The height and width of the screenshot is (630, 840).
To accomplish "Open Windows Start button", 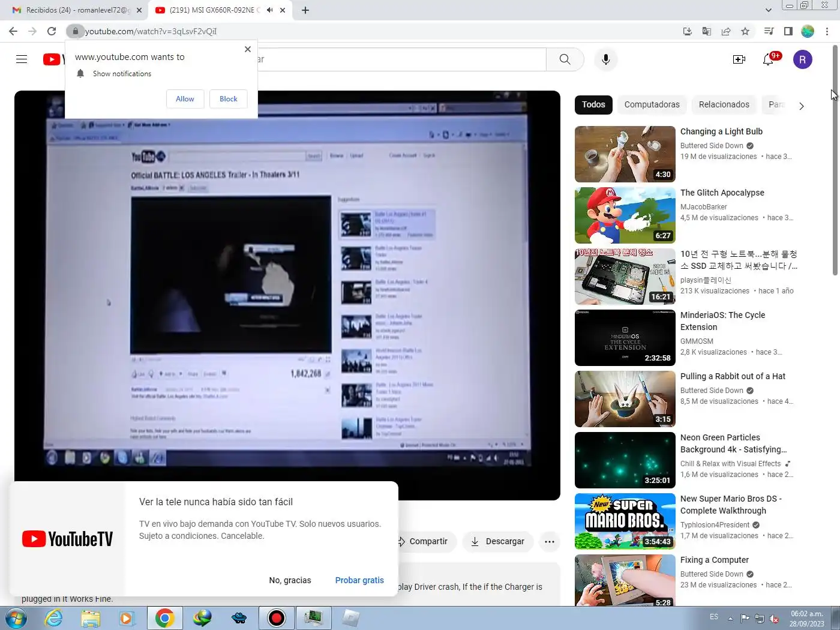I will tap(16, 618).
